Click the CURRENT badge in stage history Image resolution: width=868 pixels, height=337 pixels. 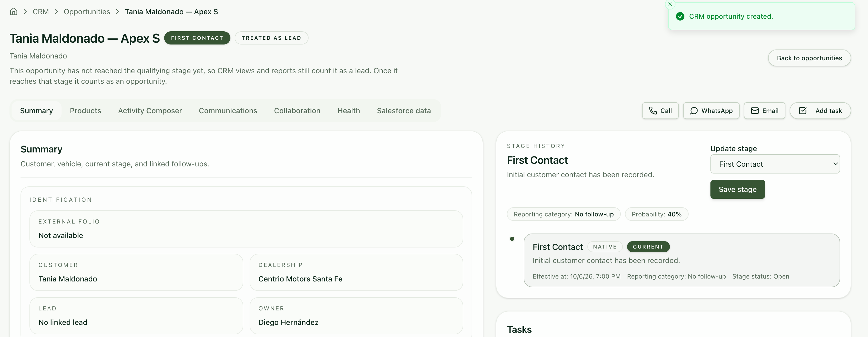coord(648,247)
